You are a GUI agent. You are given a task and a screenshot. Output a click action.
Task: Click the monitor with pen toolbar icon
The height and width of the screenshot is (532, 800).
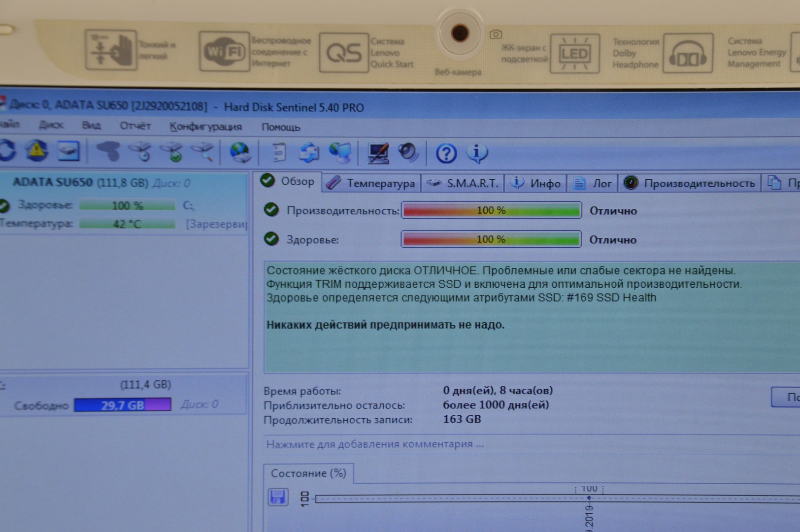point(378,153)
